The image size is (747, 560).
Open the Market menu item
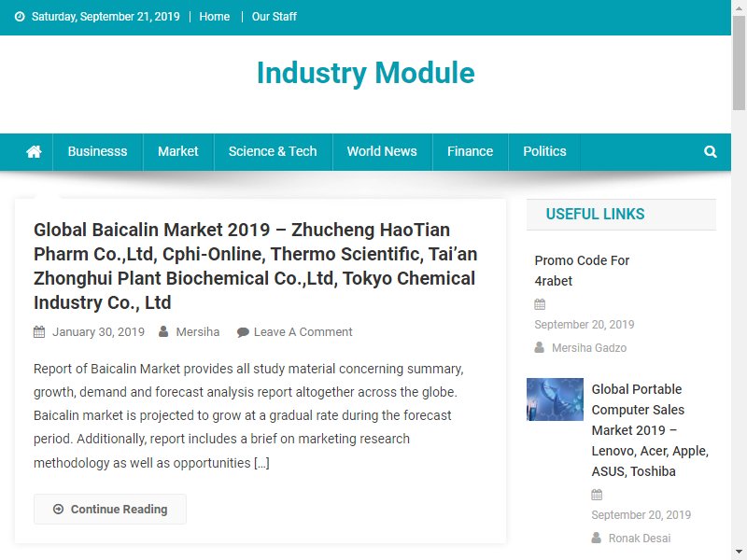178,151
